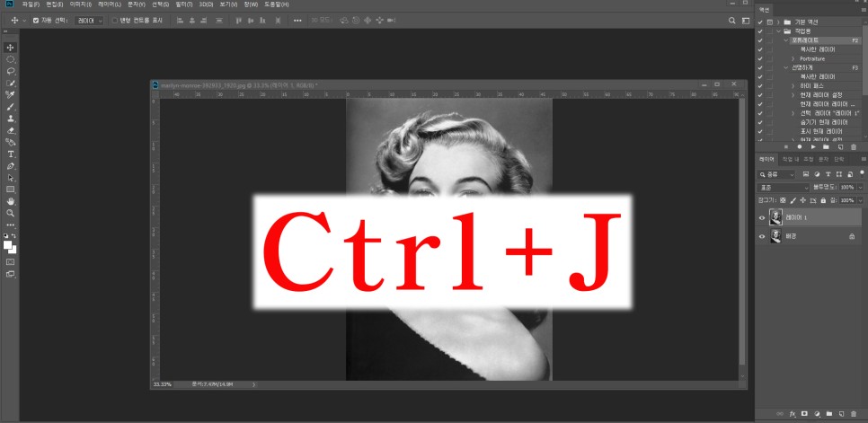Click the background color swatch

(x=13, y=251)
